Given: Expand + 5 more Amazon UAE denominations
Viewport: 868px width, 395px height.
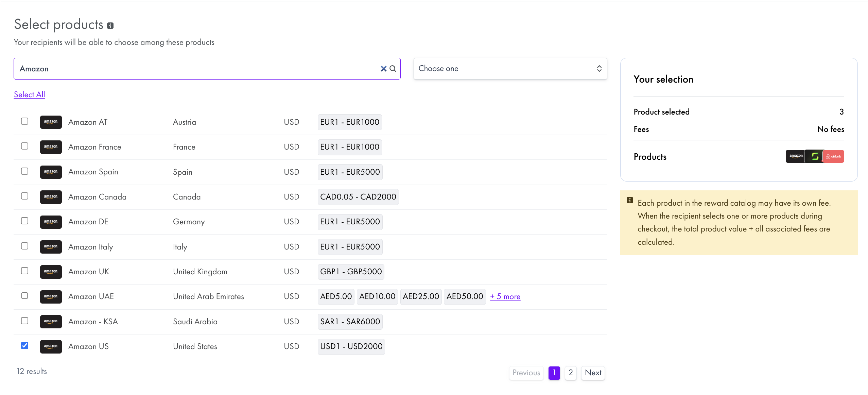Looking at the screenshot, I should coord(505,296).
